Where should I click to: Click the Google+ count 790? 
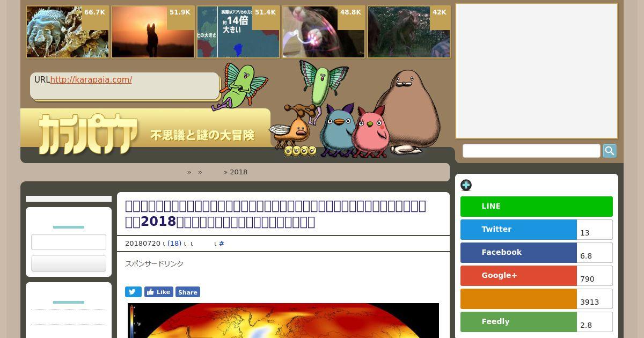(595, 276)
